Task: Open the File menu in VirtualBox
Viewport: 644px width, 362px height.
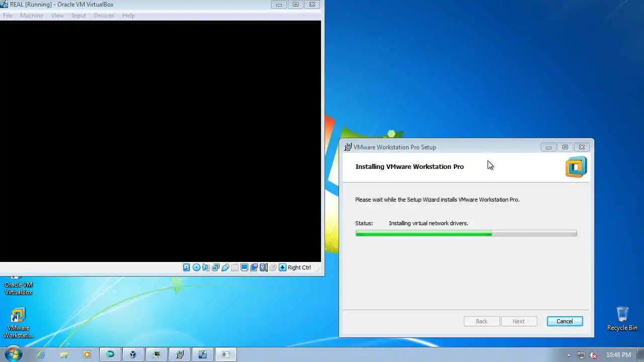Action: coord(8,16)
